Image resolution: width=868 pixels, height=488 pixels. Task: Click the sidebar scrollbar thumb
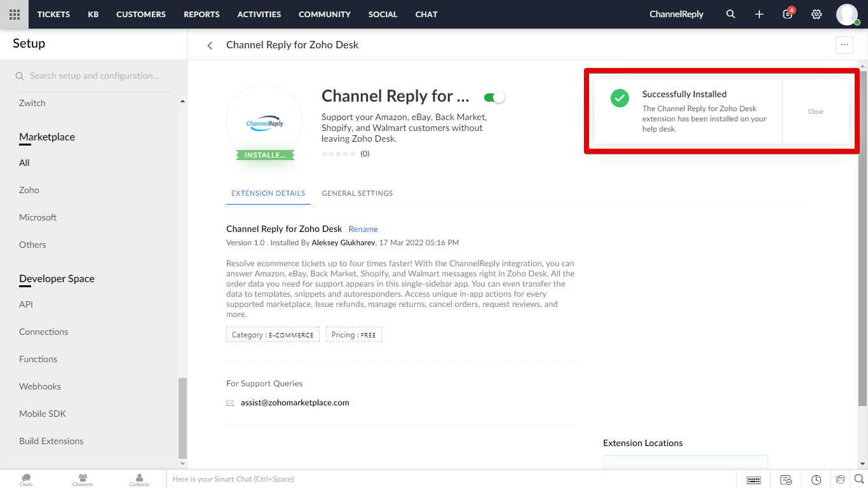pos(183,418)
